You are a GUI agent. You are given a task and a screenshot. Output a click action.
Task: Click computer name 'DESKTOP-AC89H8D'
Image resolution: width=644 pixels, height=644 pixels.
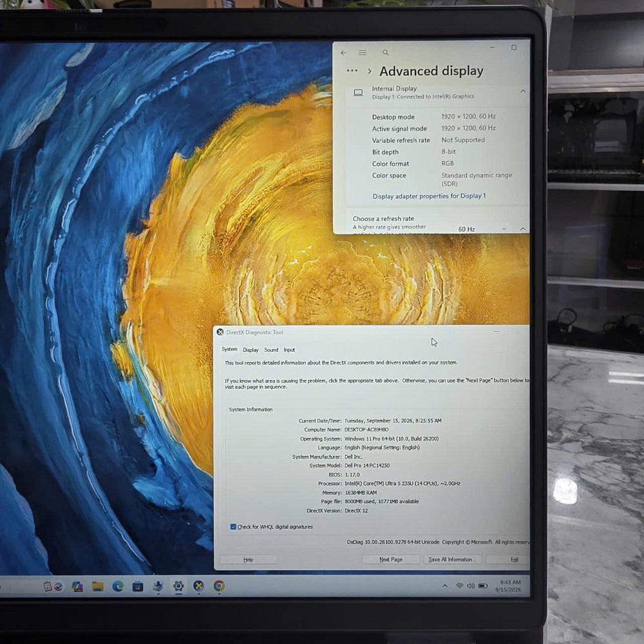click(x=366, y=430)
